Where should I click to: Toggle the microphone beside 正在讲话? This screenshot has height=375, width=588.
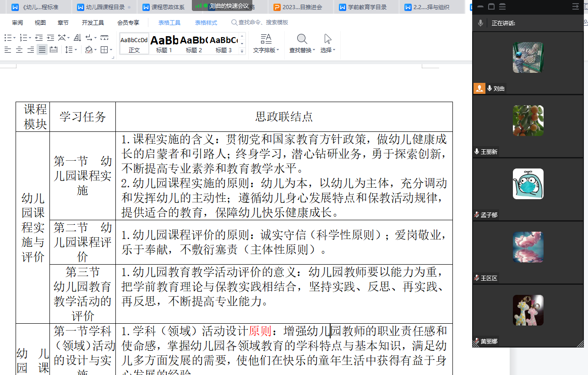pyautogui.click(x=480, y=23)
